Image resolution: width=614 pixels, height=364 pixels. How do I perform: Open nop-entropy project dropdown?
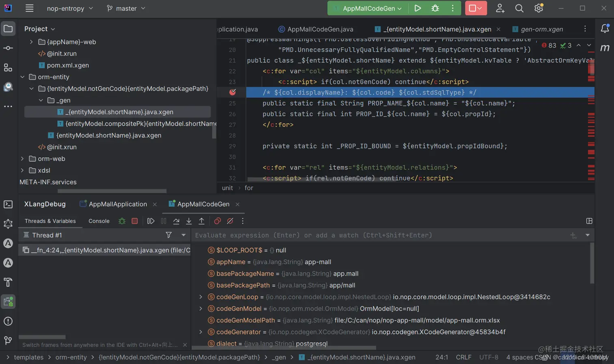coord(70,8)
